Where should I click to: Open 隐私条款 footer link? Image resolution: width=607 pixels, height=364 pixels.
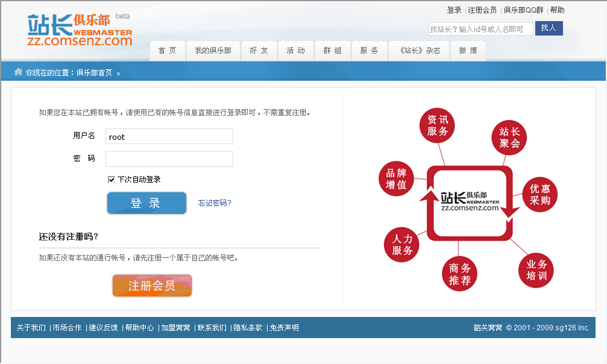[248, 328]
